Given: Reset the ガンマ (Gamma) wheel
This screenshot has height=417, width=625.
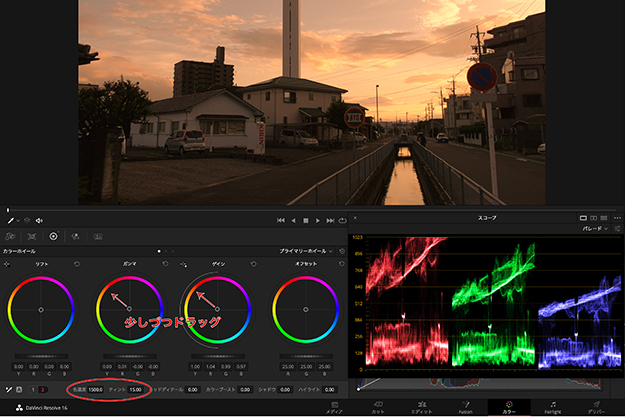Looking at the screenshot, I should tap(163, 263).
